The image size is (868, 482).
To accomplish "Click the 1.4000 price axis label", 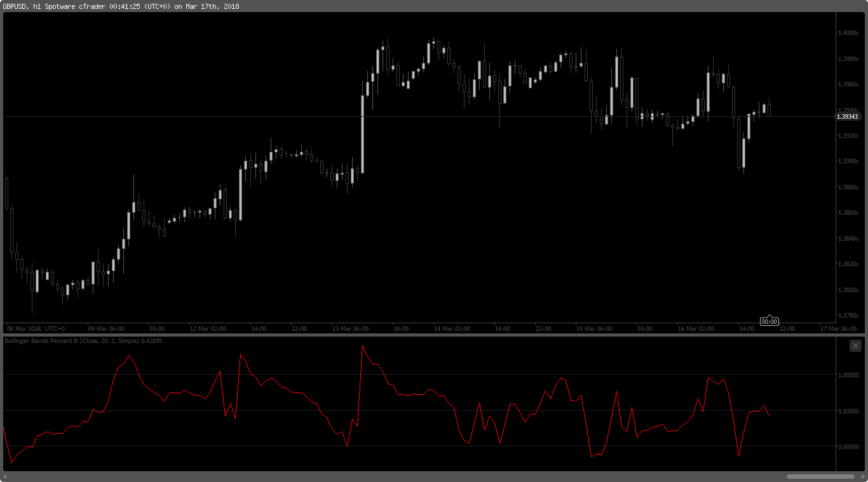I will [848, 33].
